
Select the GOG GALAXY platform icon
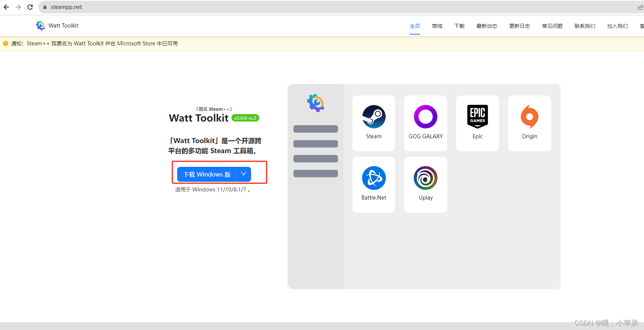tap(426, 117)
